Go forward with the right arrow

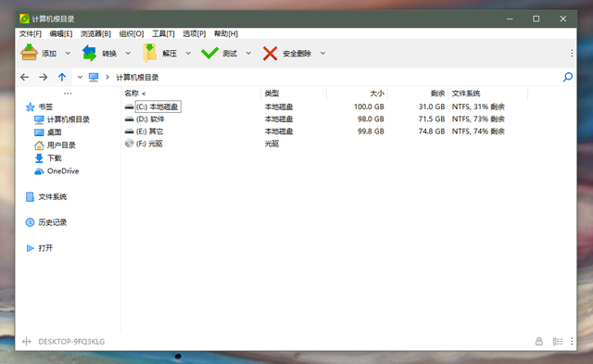tap(44, 77)
